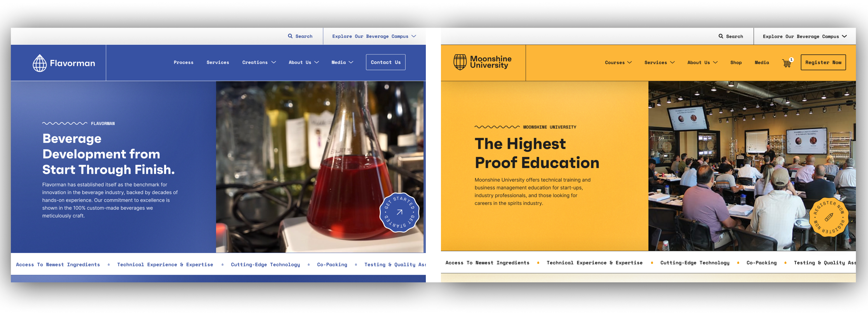Click the Flavorman globe logo icon

(x=39, y=63)
